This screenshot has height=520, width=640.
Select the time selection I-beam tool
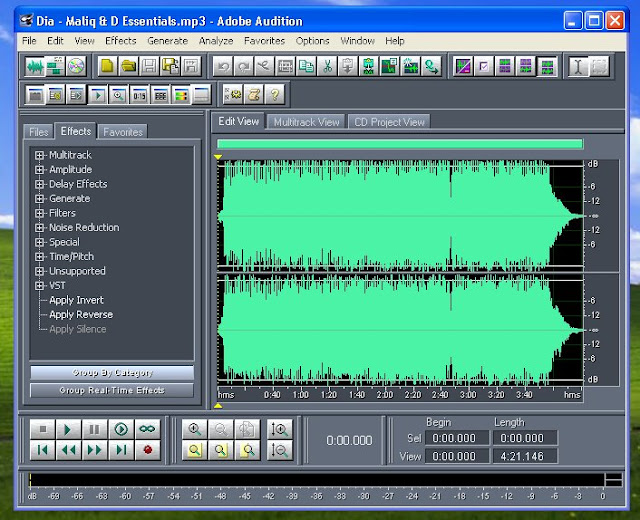point(578,67)
